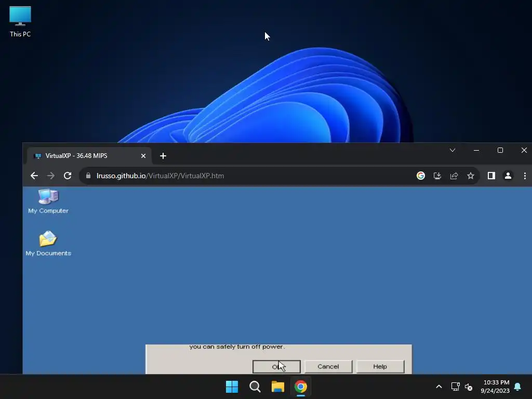
Task: Click Help in the shutdown dialog
Action: [x=380, y=366]
